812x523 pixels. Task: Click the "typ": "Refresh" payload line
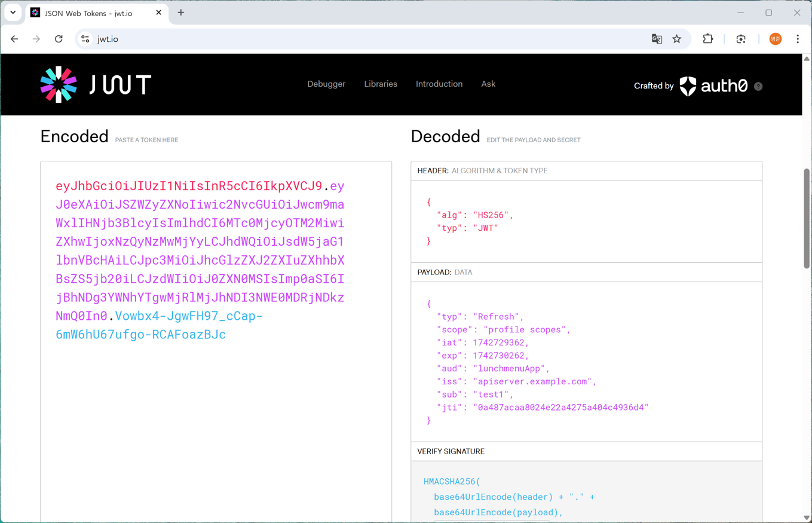(480, 317)
